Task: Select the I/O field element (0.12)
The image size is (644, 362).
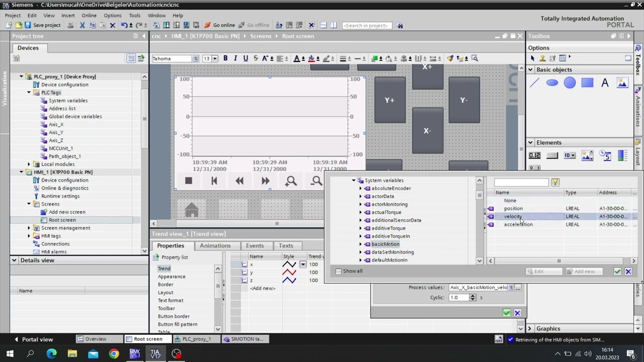Action: 534,155
